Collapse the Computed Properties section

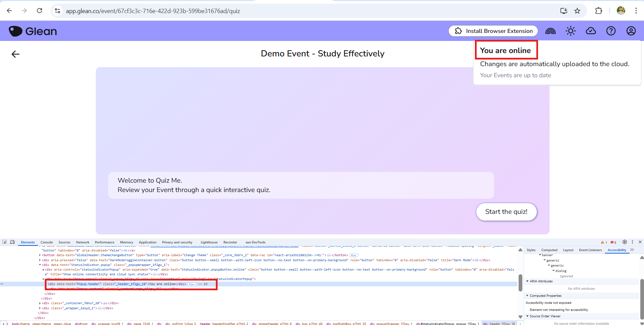(x=527, y=296)
